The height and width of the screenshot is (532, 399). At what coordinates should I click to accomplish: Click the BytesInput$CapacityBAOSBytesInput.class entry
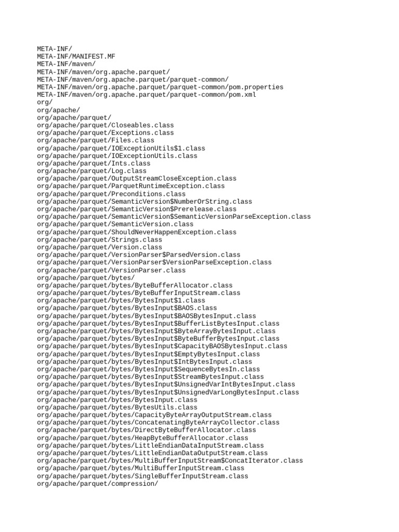tap(162, 346)
